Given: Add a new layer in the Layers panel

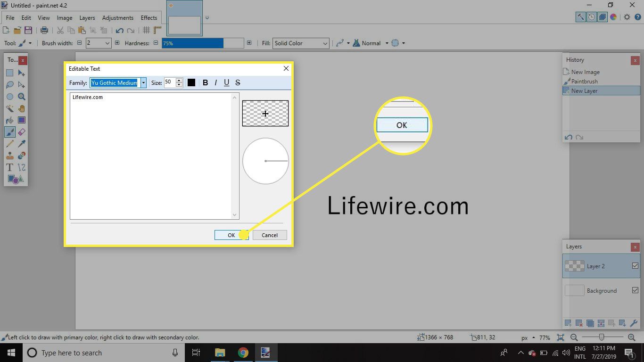Looking at the screenshot, I should click(x=568, y=323).
